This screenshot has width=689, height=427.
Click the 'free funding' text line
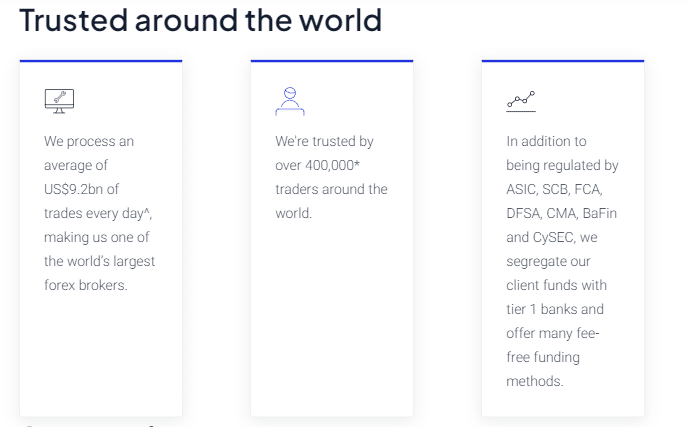pos(543,357)
